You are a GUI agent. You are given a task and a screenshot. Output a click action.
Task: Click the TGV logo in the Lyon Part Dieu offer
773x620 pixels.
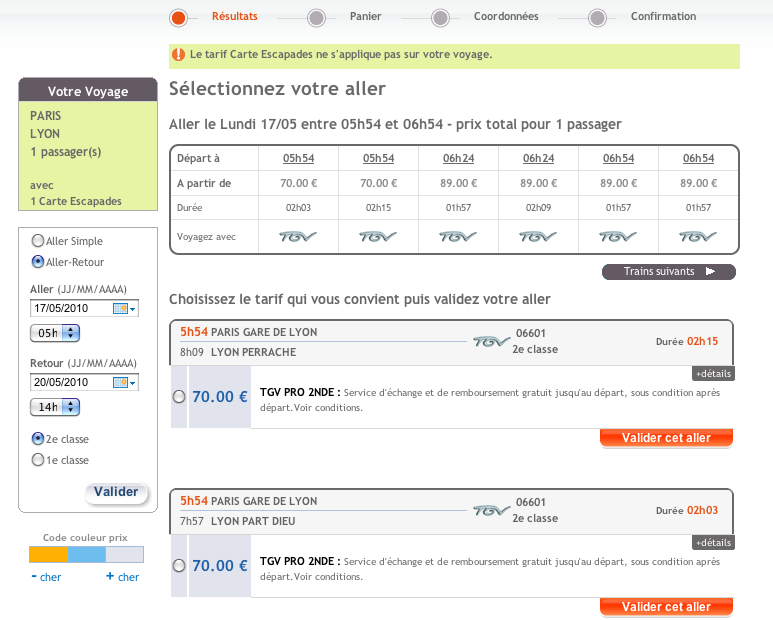click(x=491, y=511)
